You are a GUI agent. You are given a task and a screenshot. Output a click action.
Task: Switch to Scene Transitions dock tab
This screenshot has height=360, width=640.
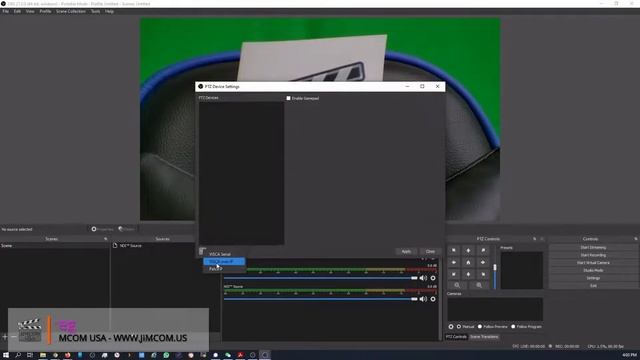coord(484,337)
